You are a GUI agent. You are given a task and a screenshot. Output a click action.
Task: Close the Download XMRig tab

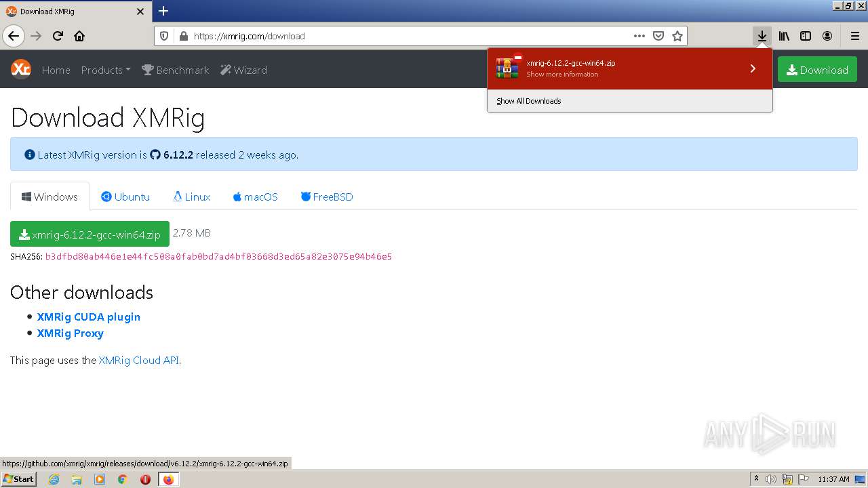140,12
